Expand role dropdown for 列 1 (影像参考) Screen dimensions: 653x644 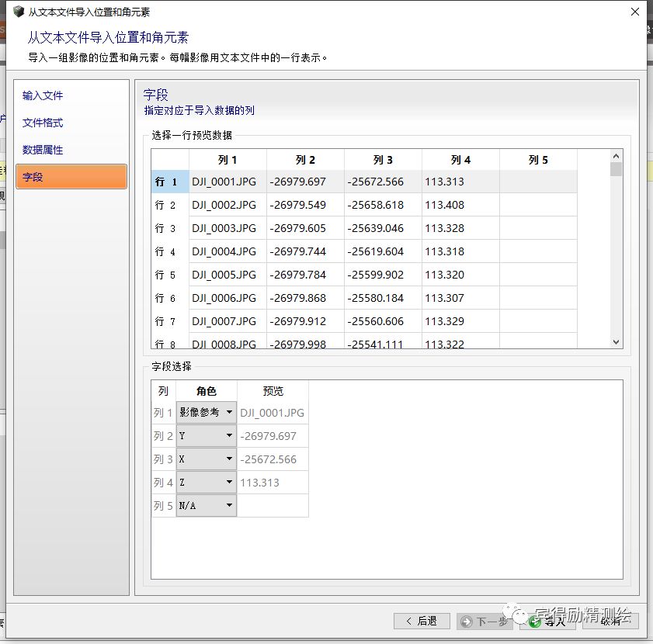click(206, 412)
